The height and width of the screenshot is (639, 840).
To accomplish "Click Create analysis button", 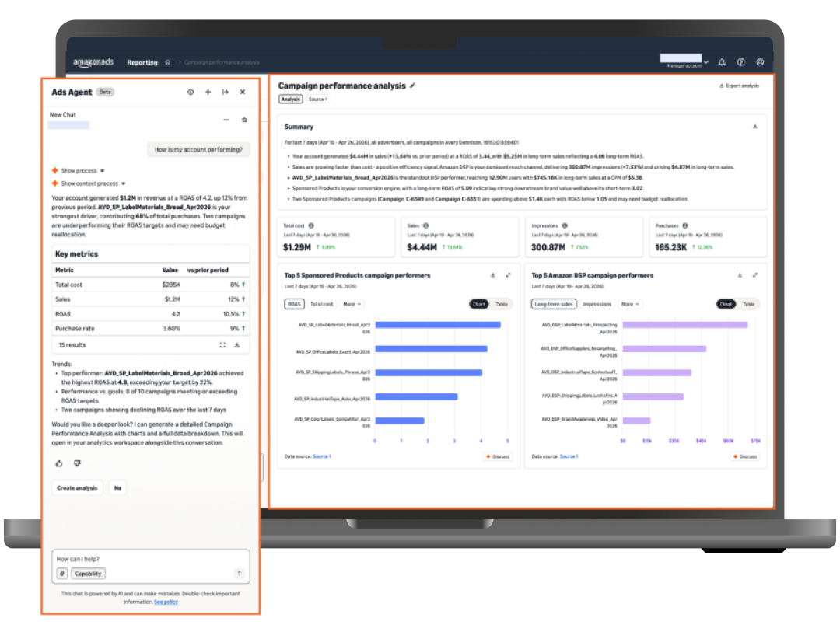I will (x=77, y=488).
